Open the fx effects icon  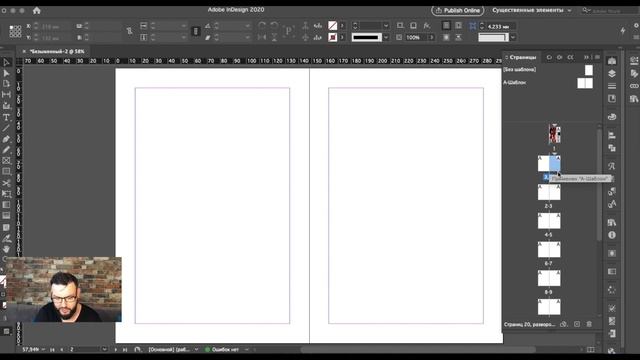427,26
